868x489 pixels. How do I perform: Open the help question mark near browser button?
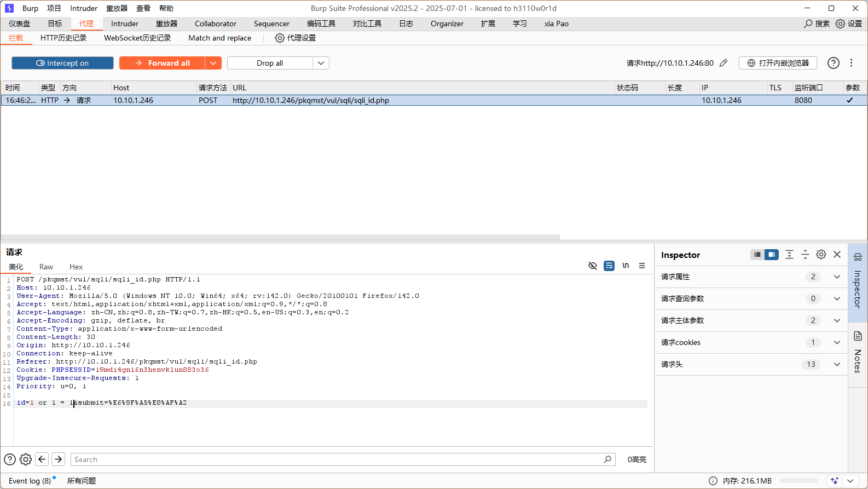click(x=833, y=63)
